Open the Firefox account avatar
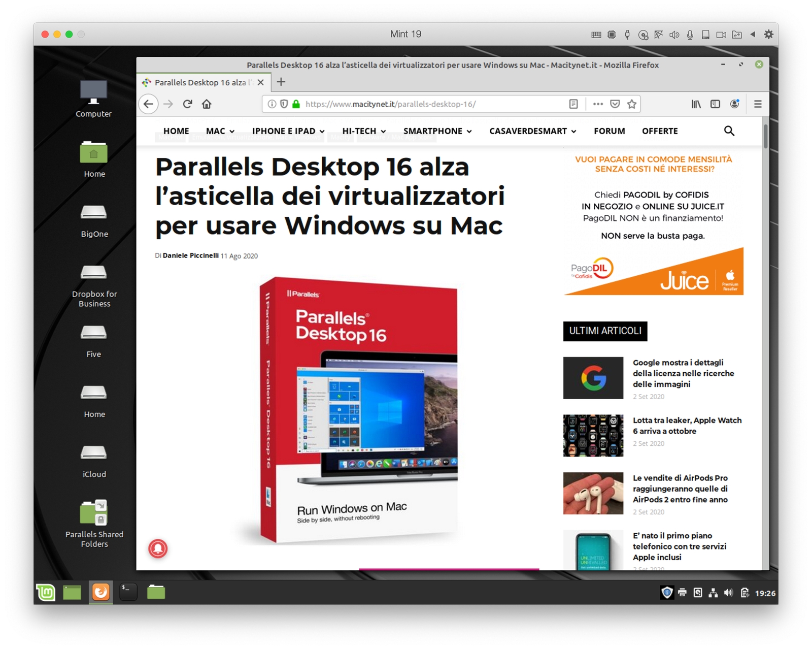 (734, 104)
